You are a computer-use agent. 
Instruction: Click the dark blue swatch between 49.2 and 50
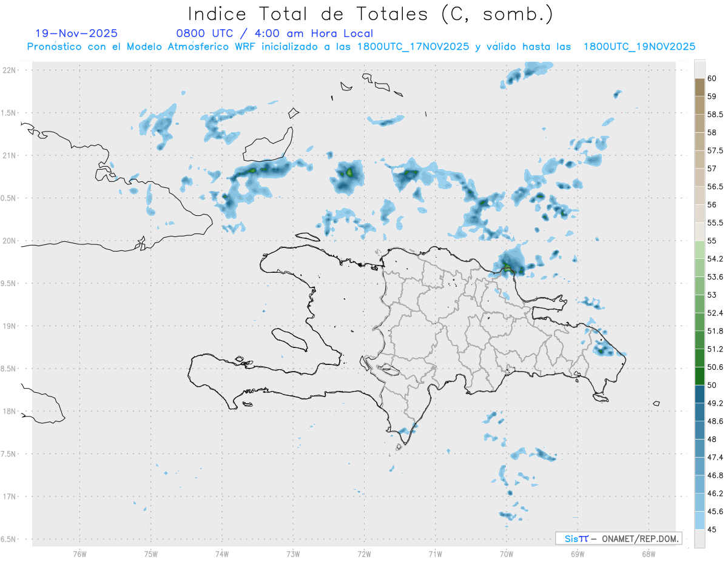pyautogui.click(x=699, y=394)
